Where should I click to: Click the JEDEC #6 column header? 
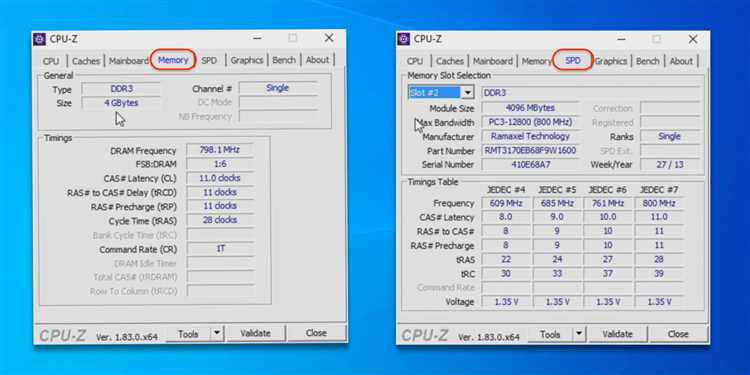[607, 190]
